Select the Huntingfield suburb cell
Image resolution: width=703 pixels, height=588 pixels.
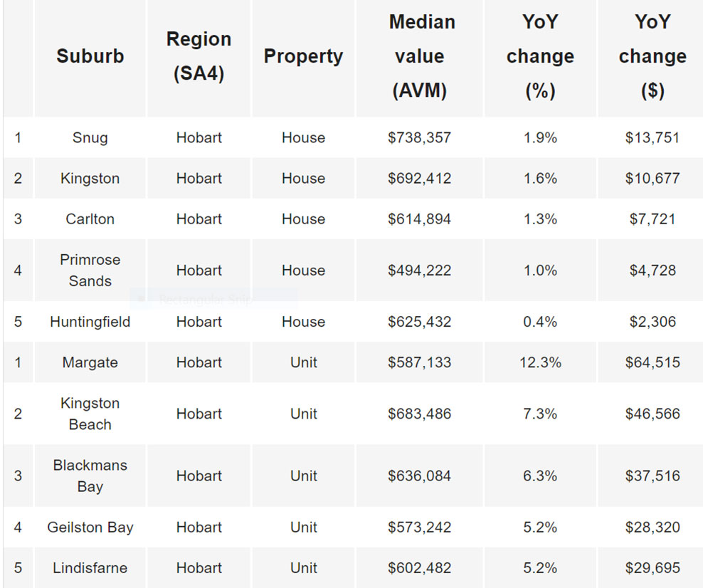point(90,322)
